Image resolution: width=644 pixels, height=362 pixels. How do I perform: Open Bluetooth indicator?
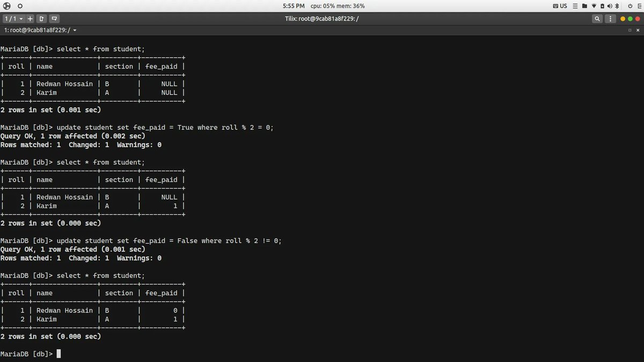tap(617, 6)
